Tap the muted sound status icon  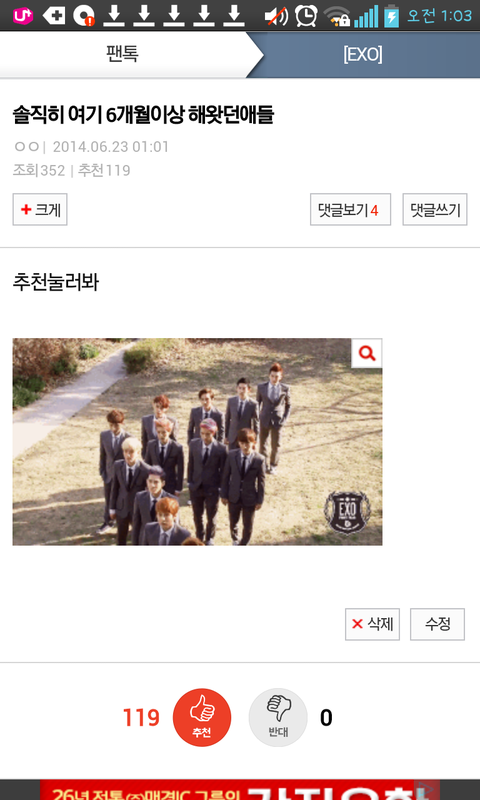pyautogui.click(x=276, y=16)
